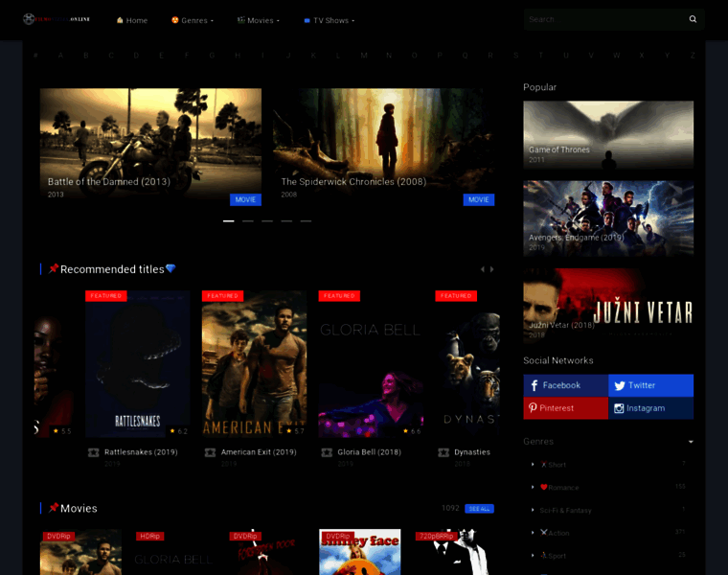This screenshot has height=575, width=728.
Task: Filter titles by letter T
Action: coord(541,56)
